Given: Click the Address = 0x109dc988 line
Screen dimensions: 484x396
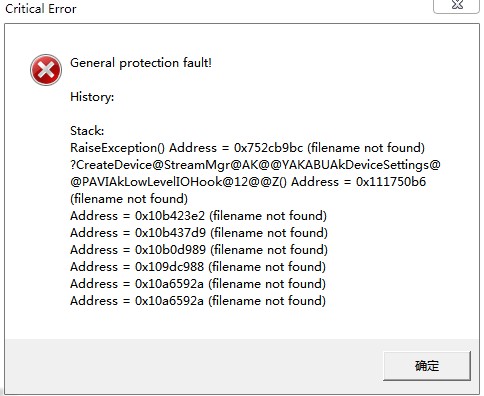Looking at the screenshot, I should pyautogui.click(x=198, y=267).
